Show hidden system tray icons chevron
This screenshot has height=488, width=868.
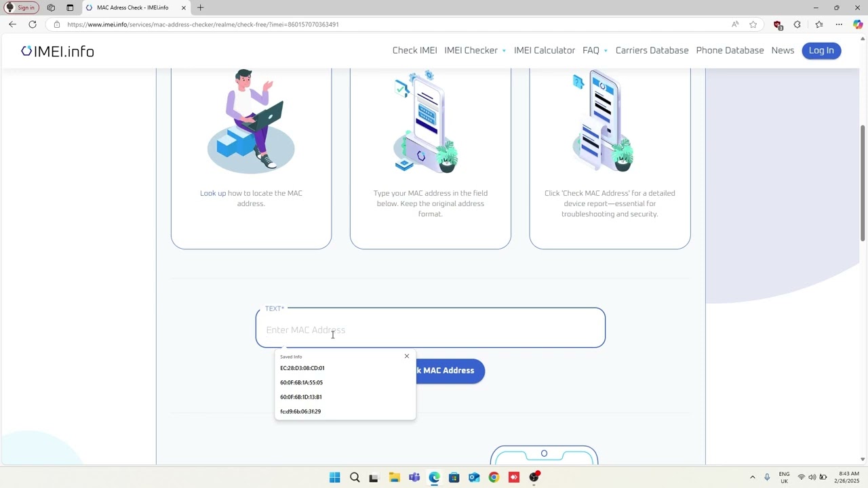pos(752,477)
